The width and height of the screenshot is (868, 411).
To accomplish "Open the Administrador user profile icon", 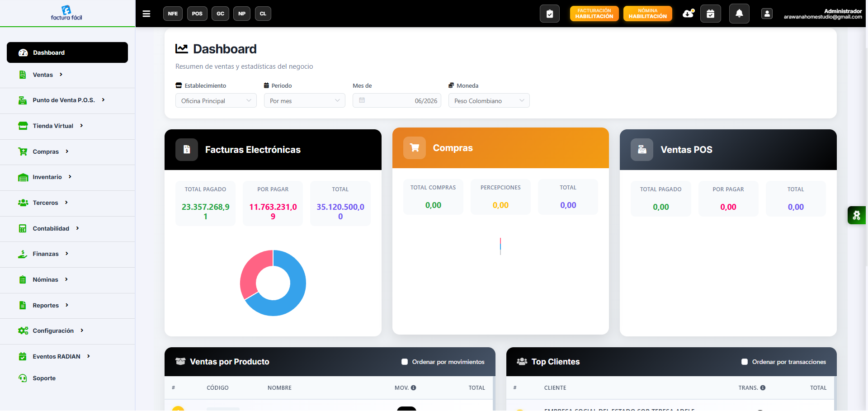I will [767, 14].
